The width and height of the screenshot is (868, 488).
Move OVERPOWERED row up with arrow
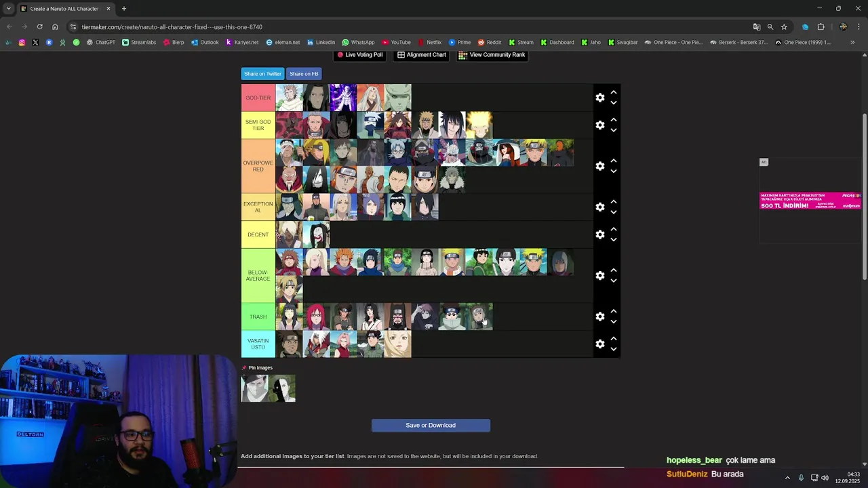tap(614, 161)
